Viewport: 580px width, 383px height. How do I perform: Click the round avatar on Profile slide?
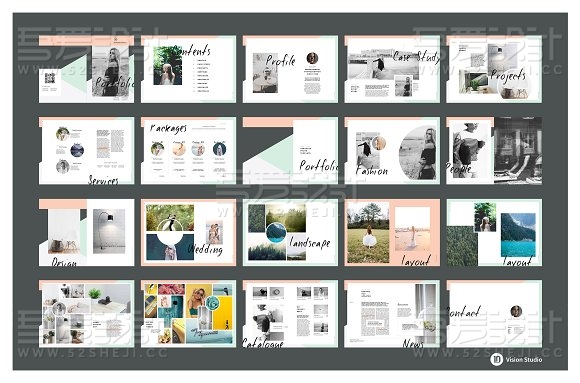[x=312, y=58]
